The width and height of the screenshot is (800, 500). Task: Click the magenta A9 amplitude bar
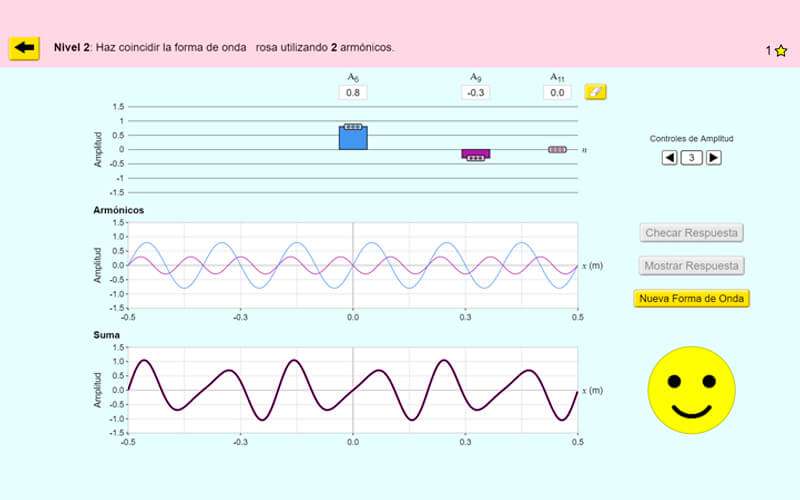tap(476, 152)
